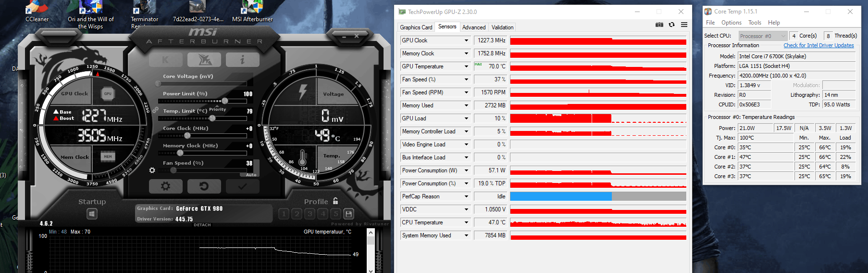Expand the CPU Temperature sensor dropdown
Image resolution: width=868 pixels, height=273 pixels.
(466, 222)
